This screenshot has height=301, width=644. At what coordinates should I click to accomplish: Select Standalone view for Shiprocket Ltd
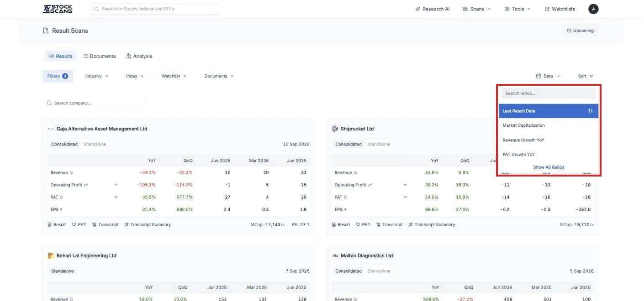[x=379, y=144]
